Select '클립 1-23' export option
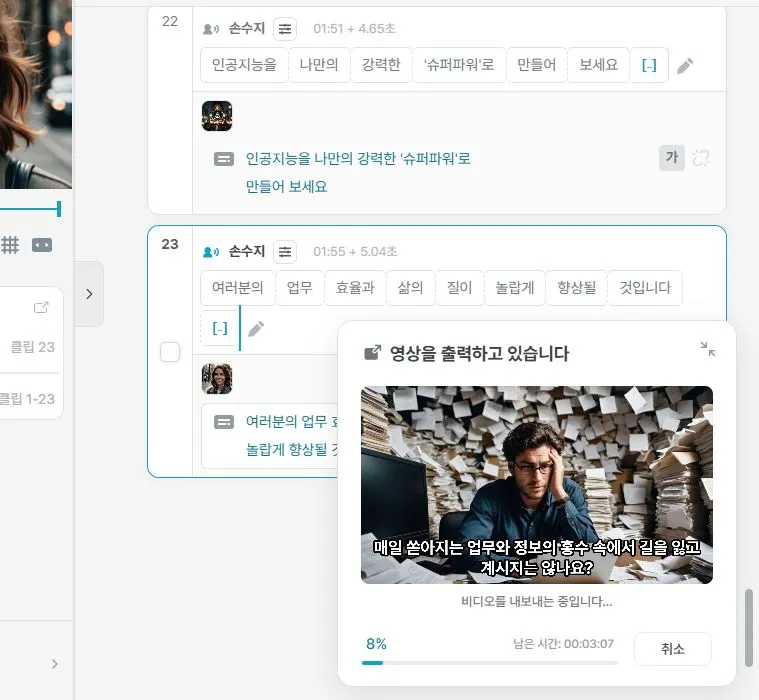 click(27, 399)
